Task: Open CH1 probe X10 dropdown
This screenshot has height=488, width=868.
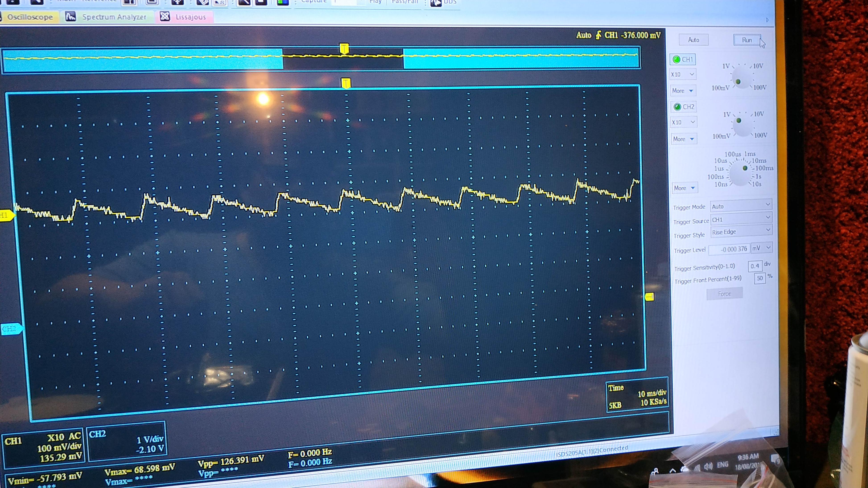Action: click(x=683, y=74)
